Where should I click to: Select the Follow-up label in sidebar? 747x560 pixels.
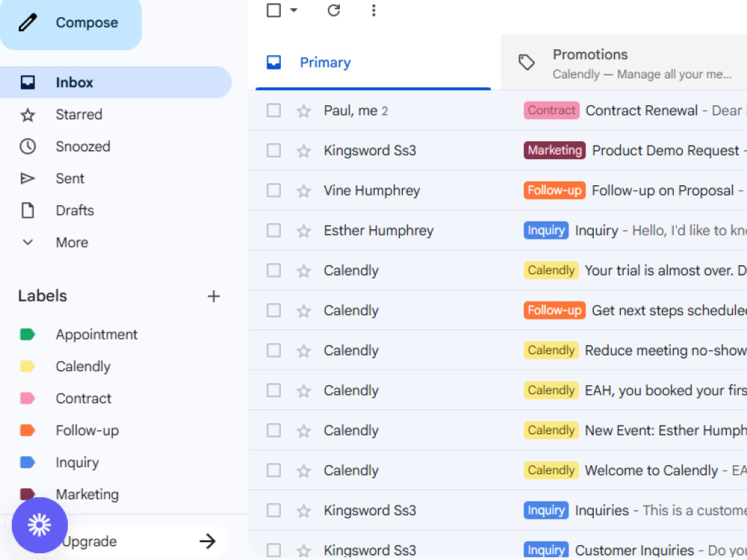pos(87,430)
